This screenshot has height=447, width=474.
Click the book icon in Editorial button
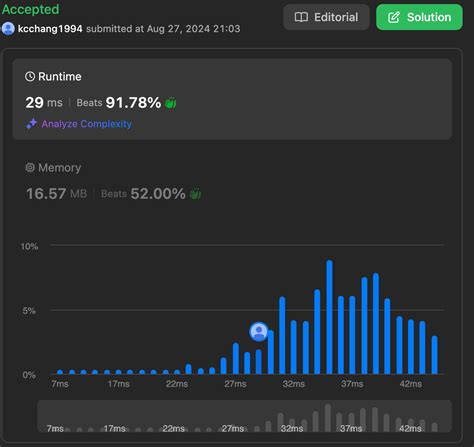[x=301, y=17]
